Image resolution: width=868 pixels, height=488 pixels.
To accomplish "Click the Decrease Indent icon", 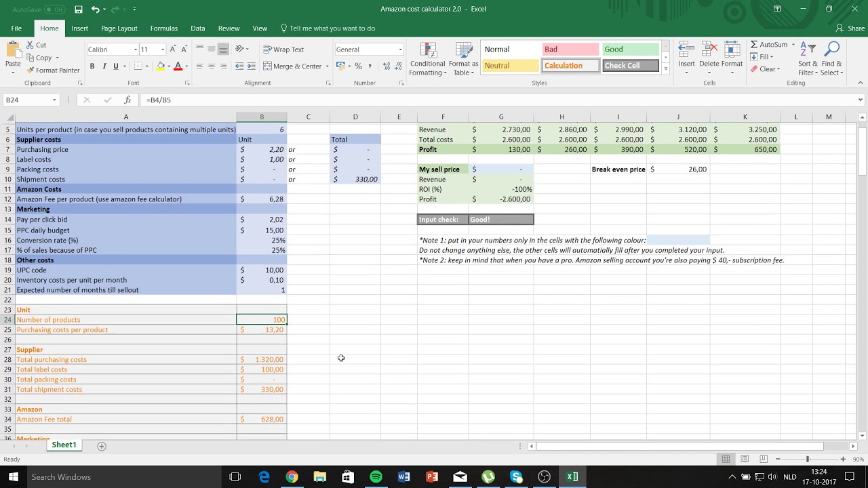I will (239, 66).
